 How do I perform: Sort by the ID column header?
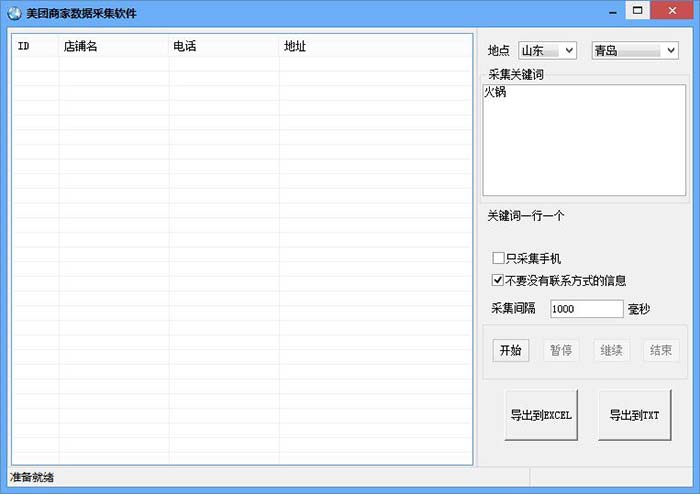pyautogui.click(x=36, y=46)
